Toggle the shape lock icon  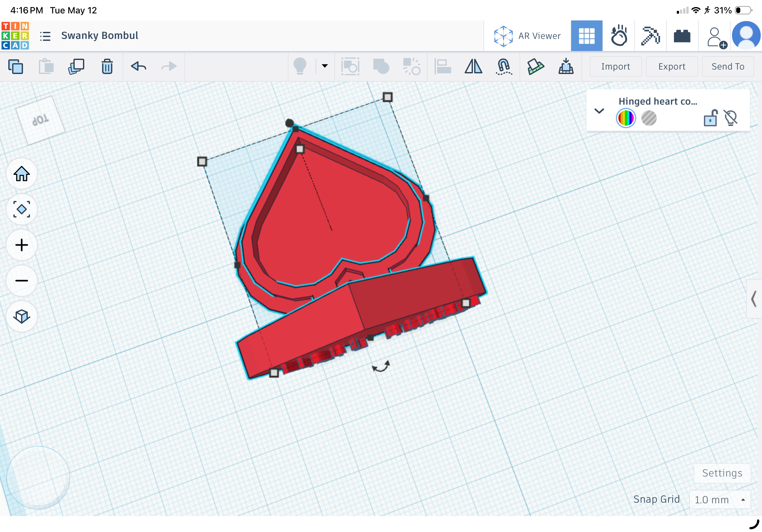pyautogui.click(x=711, y=118)
